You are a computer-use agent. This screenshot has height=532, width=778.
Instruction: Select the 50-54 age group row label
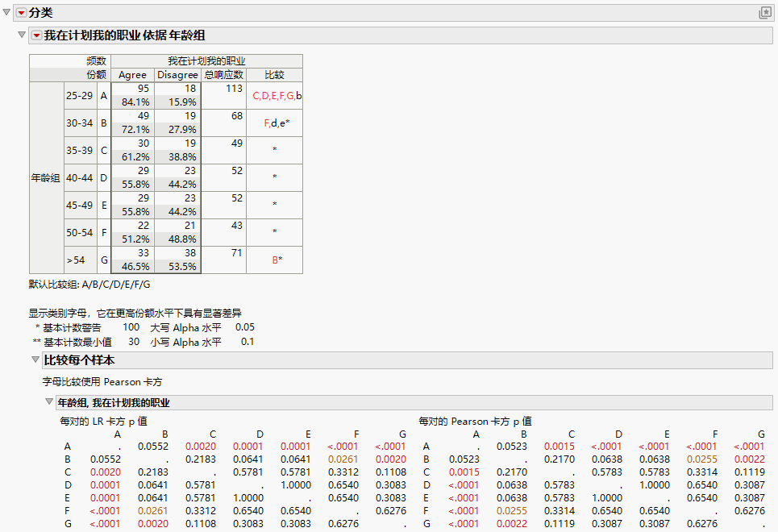pyautogui.click(x=79, y=232)
